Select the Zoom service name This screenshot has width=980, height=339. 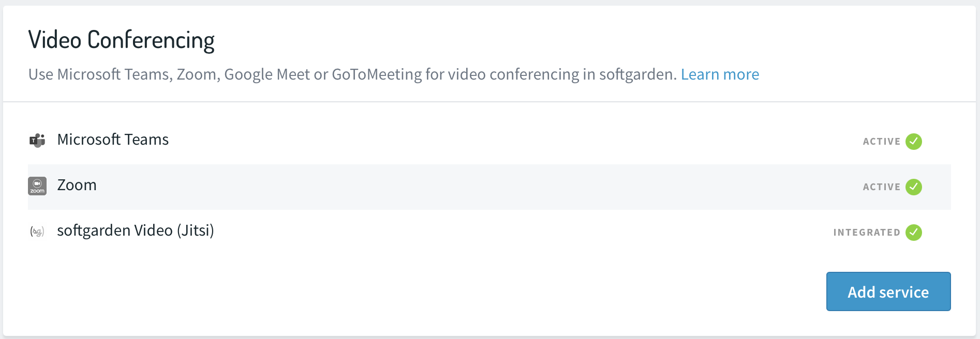point(77,185)
